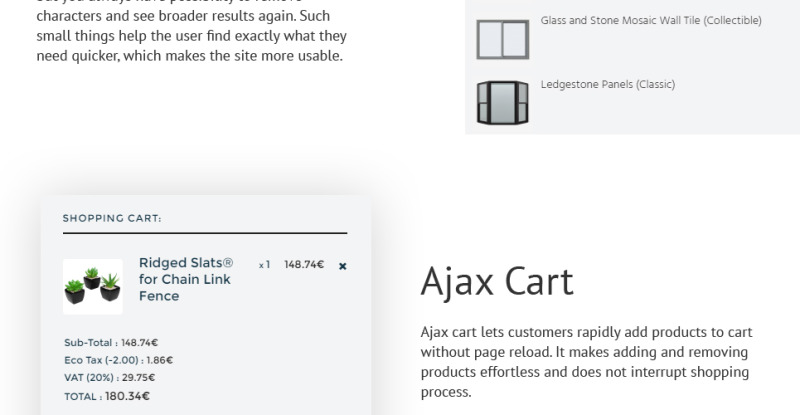The height and width of the screenshot is (415, 800).
Task: Remove Ridged Slats item with X icon
Action: [x=342, y=266]
